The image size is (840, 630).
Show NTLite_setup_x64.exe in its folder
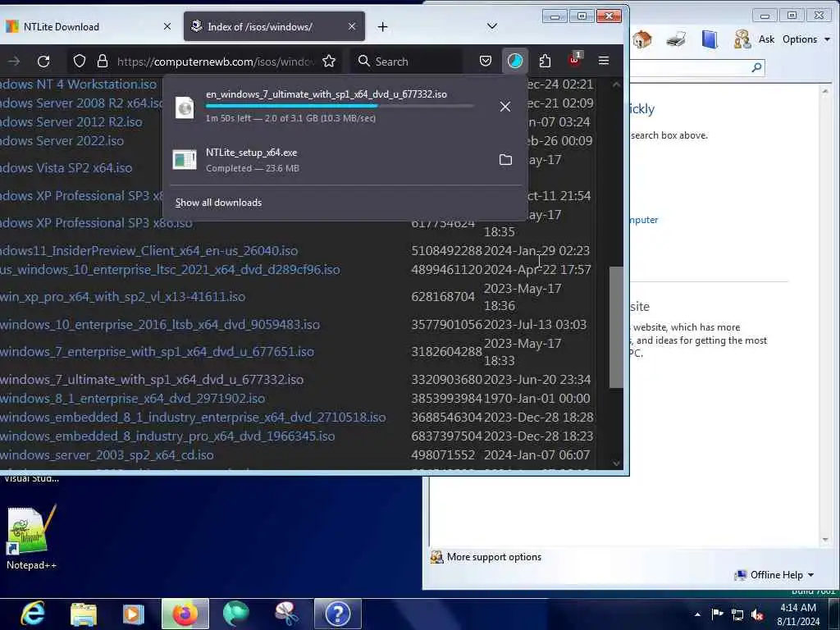point(505,160)
